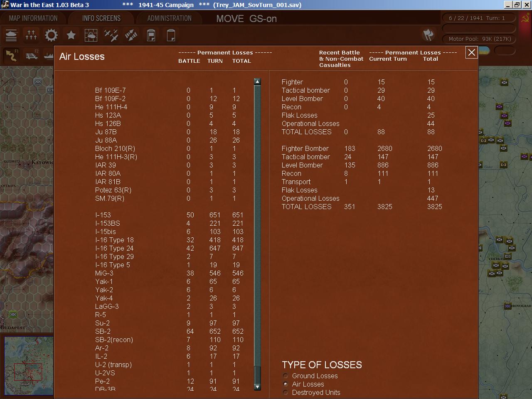Open the air doctrine planes icon
532x399 pixels.
[111, 35]
